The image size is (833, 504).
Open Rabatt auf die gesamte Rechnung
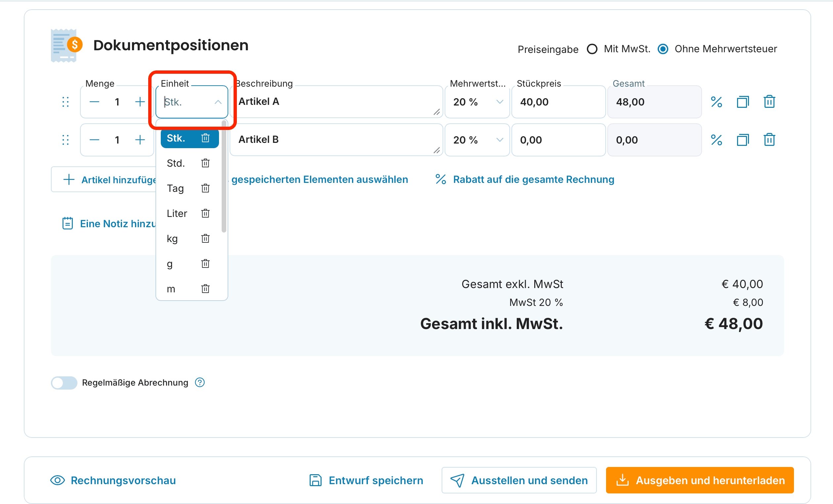pyautogui.click(x=525, y=180)
